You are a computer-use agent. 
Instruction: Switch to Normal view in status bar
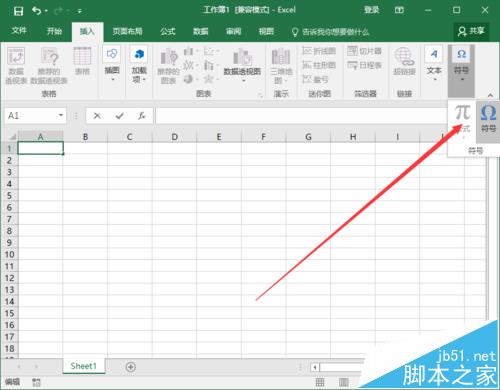(x=320, y=382)
